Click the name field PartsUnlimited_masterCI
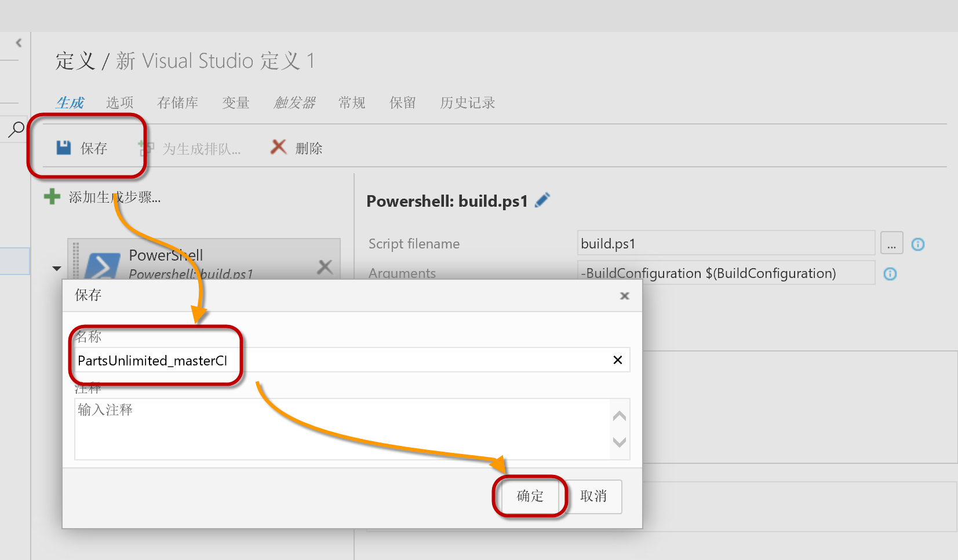This screenshot has height=560, width=958. [x=352, y=360]
